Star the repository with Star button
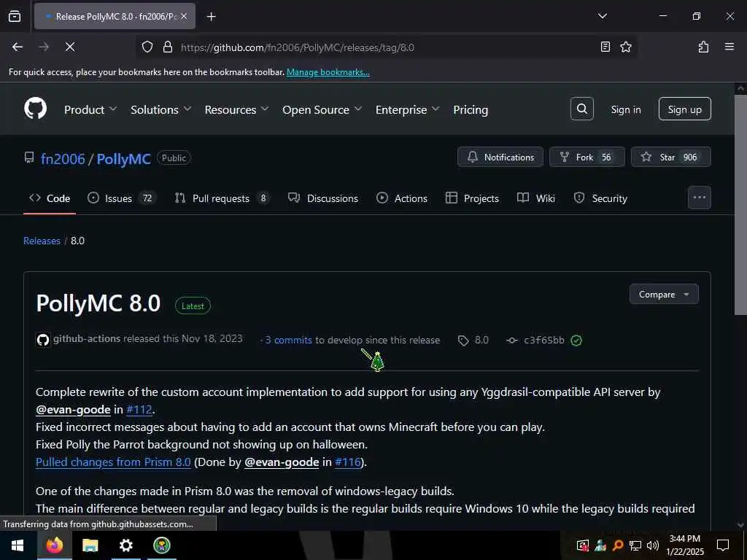 [671, 157]
